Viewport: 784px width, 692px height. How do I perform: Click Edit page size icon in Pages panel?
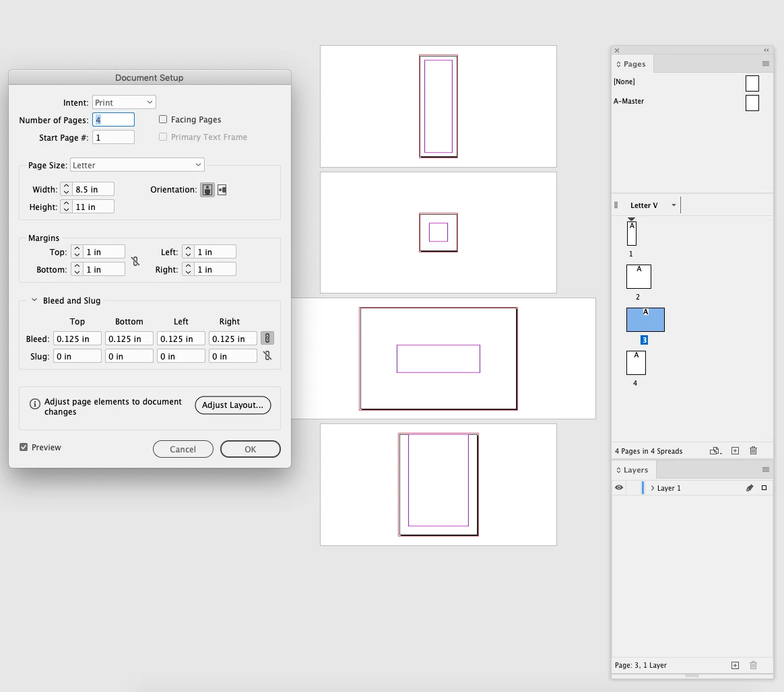pyautogui.click(x=715, y=450)
